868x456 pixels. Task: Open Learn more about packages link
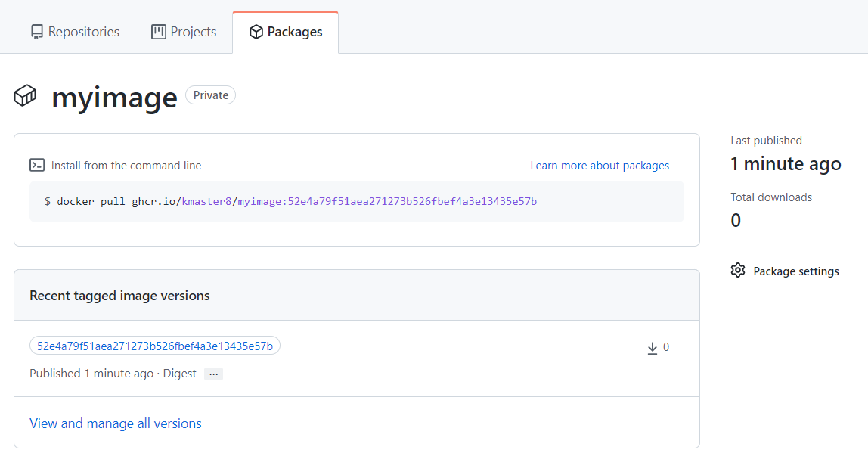point(600,166)
